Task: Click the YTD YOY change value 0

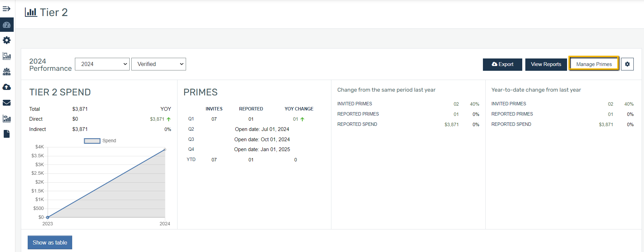Action: tap(295, 160)
